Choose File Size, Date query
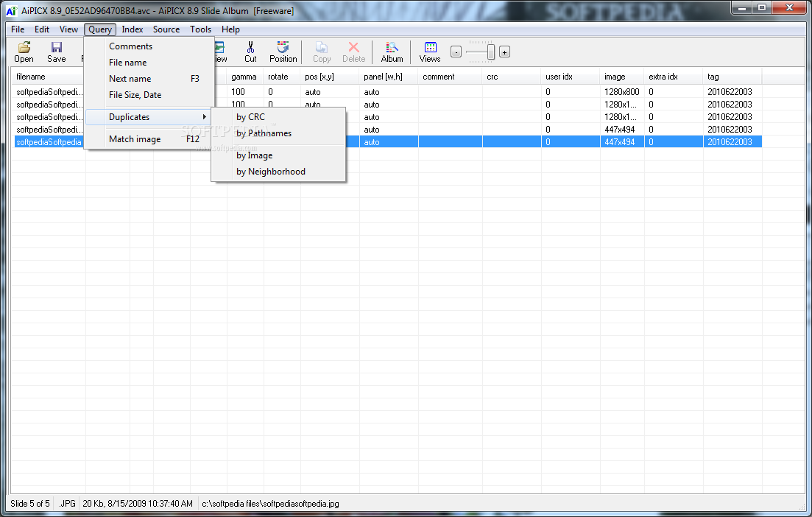This screenshot has width=812, height=517. click(149, 95)
